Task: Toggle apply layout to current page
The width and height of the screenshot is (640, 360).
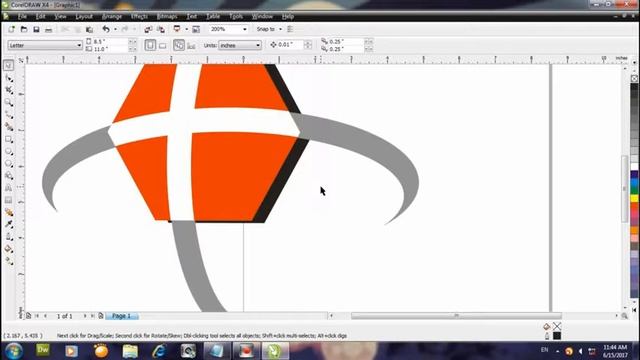Action: click(x=191, y=45)
